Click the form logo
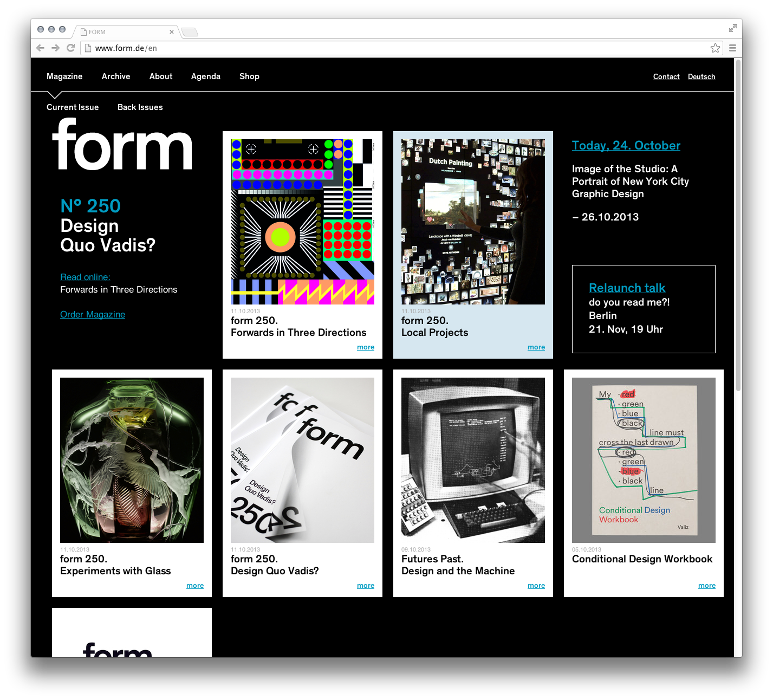 point(122,145)
